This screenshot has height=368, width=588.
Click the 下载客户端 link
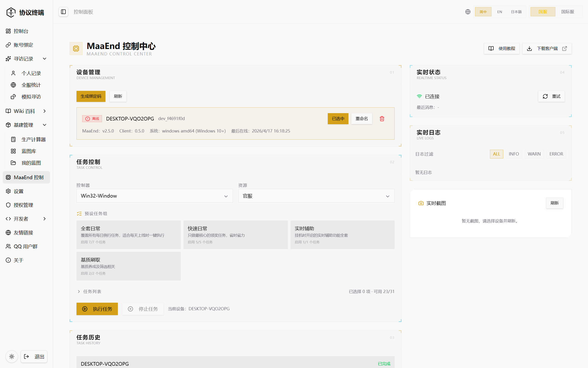547,49
